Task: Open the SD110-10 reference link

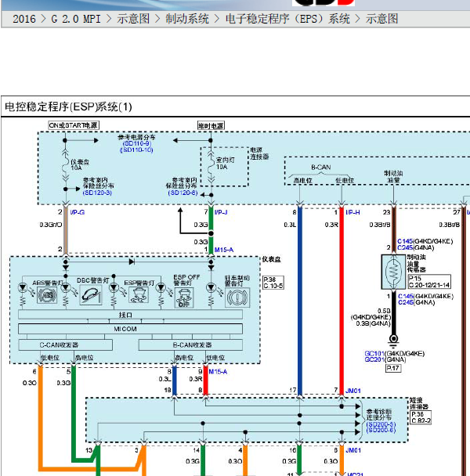Action: click(x=137, y=150)
